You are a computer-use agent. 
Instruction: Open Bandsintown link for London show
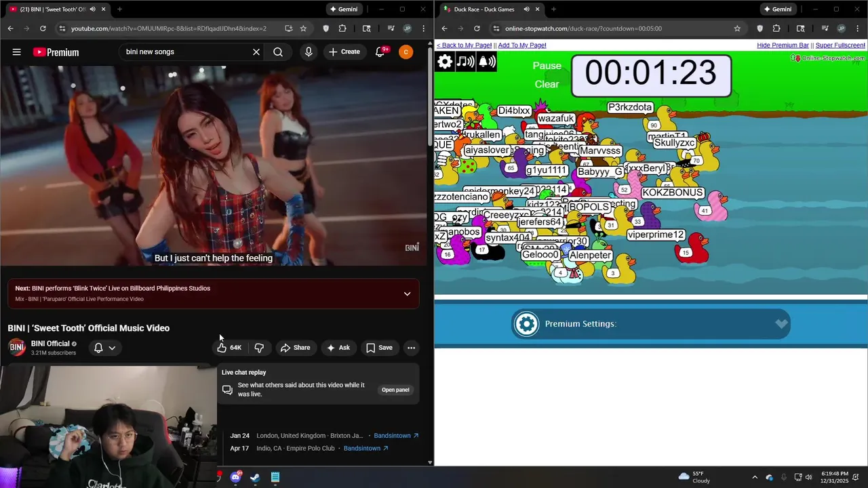point(396,436)
